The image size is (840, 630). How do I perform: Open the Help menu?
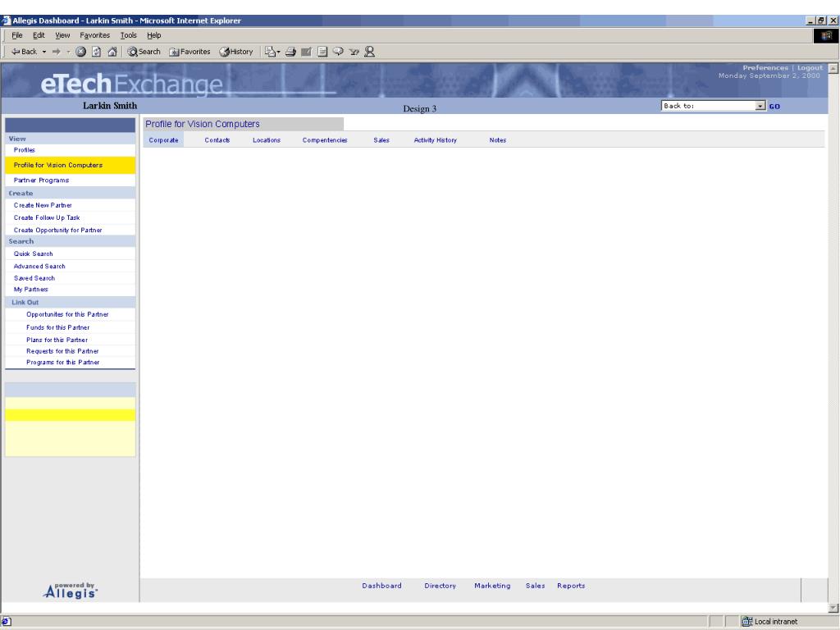(153, 35)
